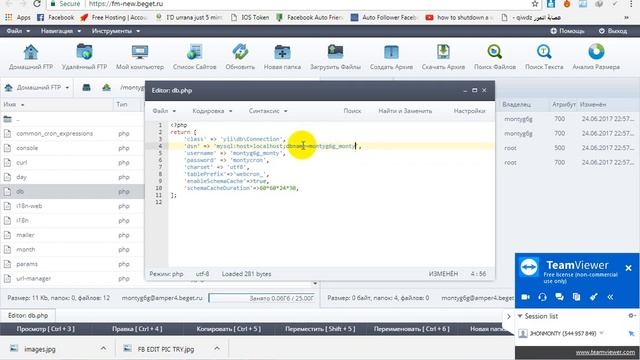
Task: Select the i18n-web file row
Action: (x=72, y=206)
